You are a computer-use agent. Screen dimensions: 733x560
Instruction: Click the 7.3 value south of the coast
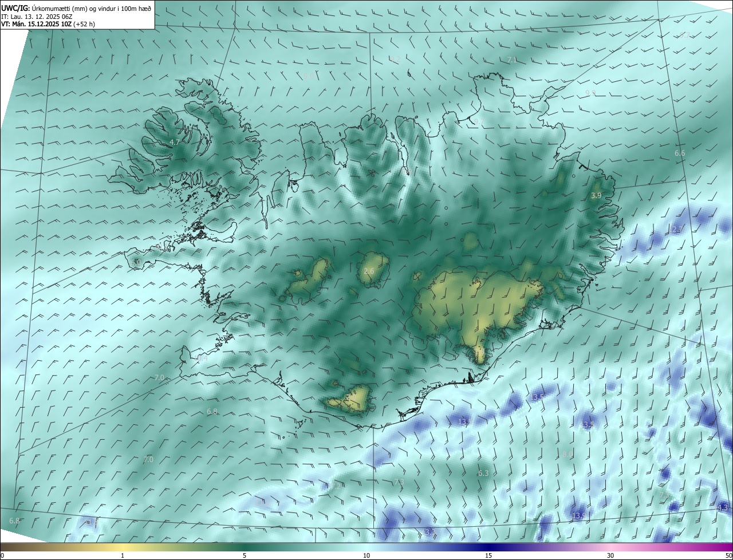pos(399,482)
